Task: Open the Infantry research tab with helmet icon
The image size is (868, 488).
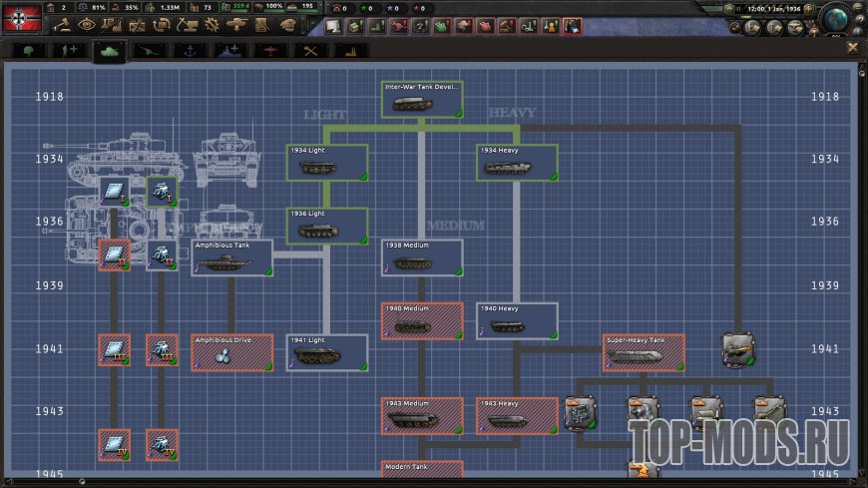Action: coord(28,49)
